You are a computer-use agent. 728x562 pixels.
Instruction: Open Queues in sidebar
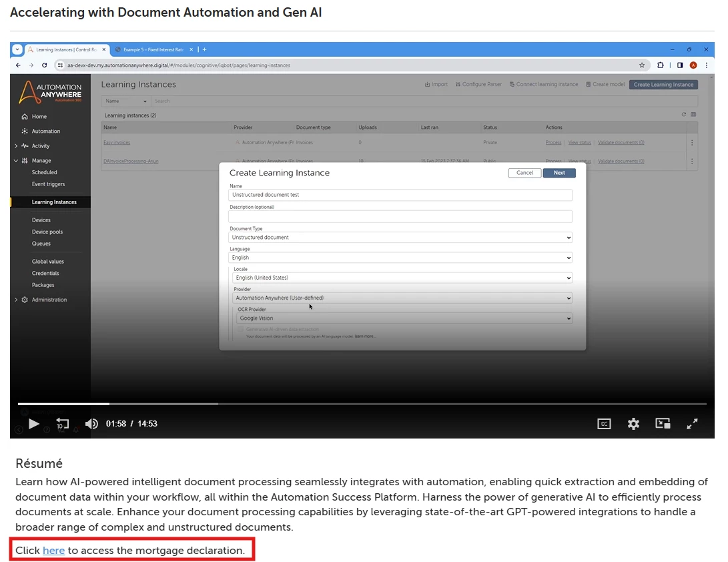(41, 244)
